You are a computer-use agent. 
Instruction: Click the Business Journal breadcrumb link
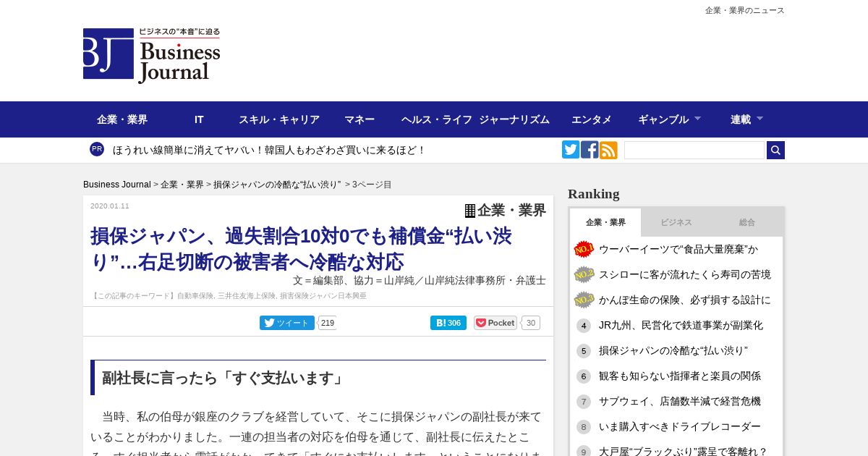pos(117,185)
